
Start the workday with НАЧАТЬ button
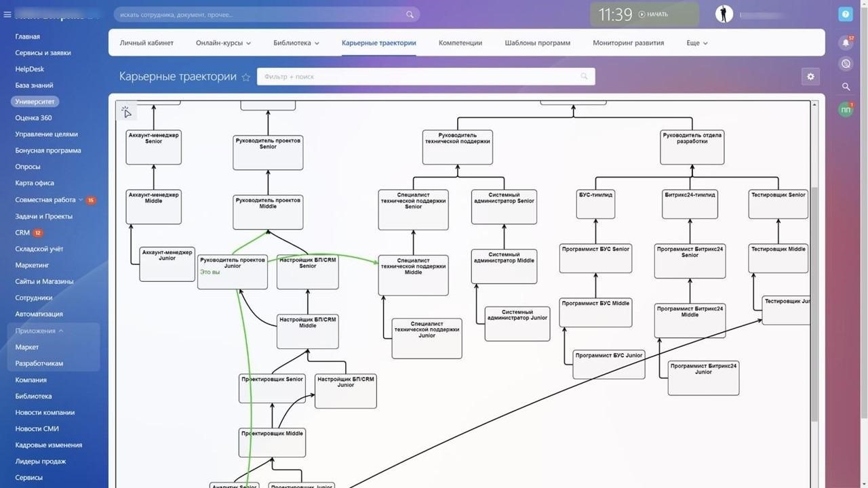click(x=653, y=14)
